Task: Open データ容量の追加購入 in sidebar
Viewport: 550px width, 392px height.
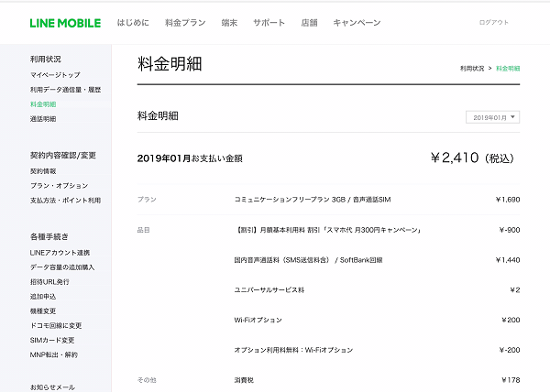Action: pyautogui.click(x=62, y=267)
